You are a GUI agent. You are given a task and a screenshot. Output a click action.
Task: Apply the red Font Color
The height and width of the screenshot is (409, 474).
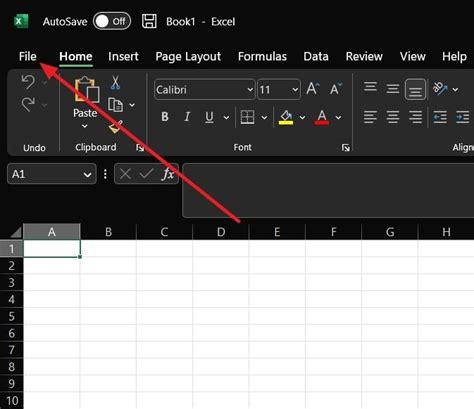[322, 117]
